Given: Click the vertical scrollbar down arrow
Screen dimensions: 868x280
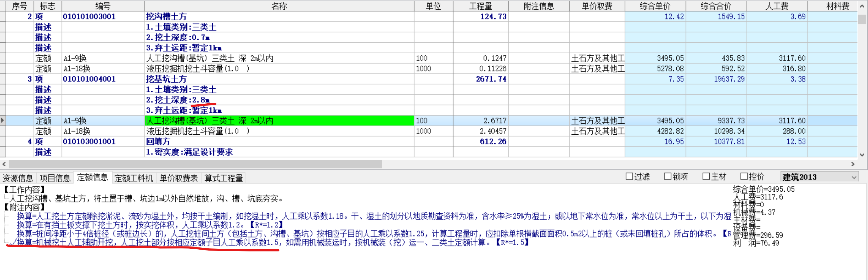Looking at the screenshot, I should (862, 155).
